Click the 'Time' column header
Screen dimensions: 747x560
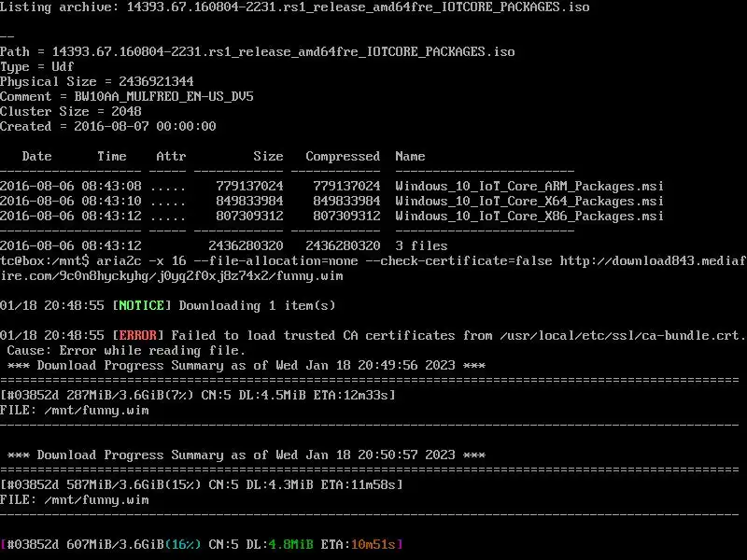click(112, 156)
